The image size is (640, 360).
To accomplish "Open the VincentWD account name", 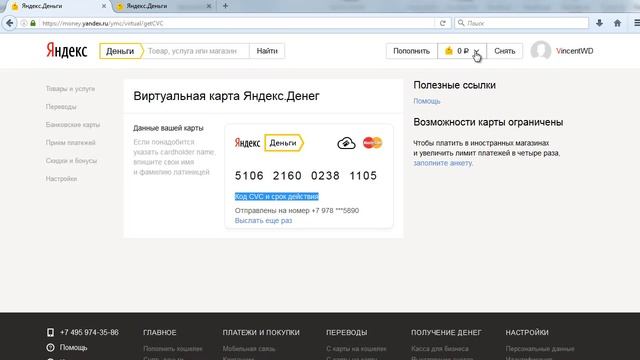I will tap(575, 51).
